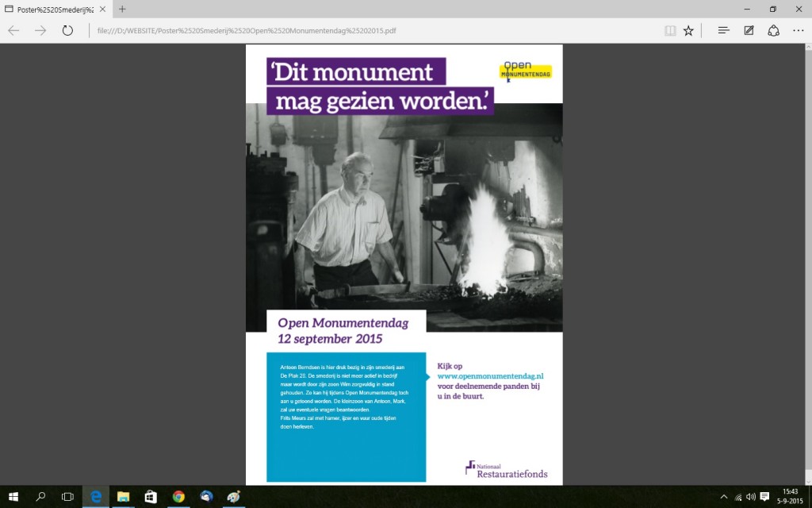Make a Web Note with pen icon
This screenshot has height=508, width=812.
(x=749, y=30)
